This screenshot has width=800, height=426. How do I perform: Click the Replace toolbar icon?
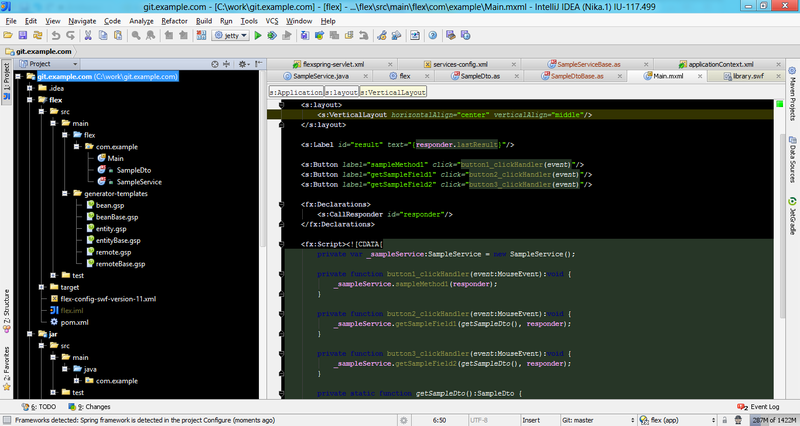[151, 35]
